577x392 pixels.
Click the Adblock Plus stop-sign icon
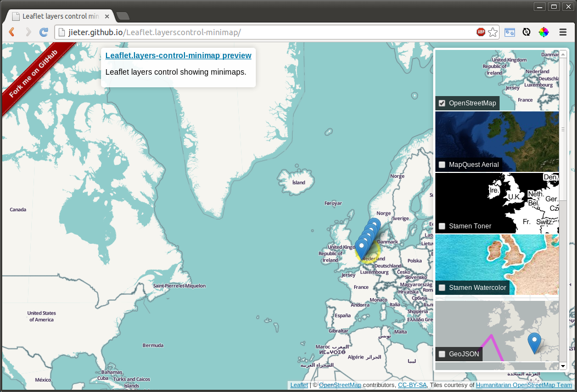point(480,32)
